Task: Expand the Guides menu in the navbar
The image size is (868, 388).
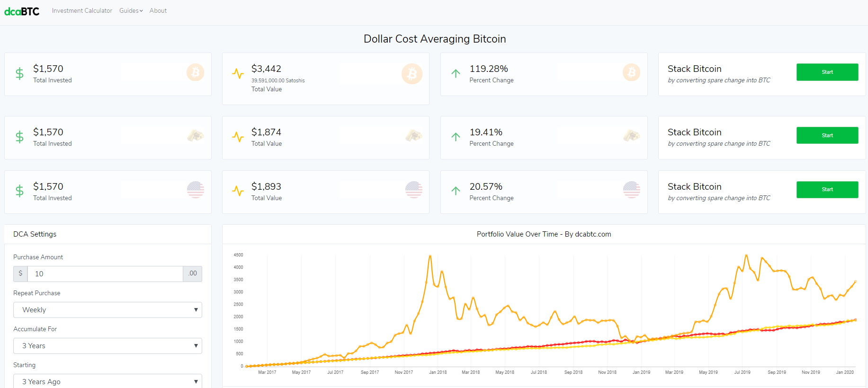Action: (131, 10)
